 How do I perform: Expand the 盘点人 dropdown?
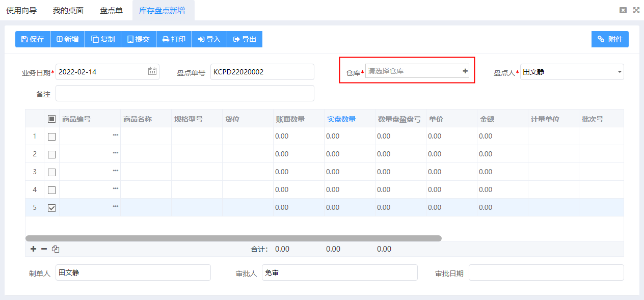tap(620, 72)
